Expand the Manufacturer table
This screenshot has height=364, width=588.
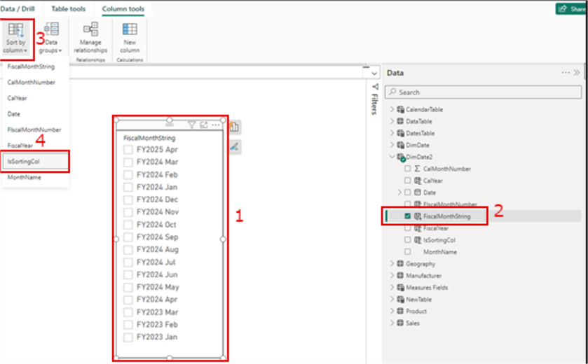[x=392, y=276]
